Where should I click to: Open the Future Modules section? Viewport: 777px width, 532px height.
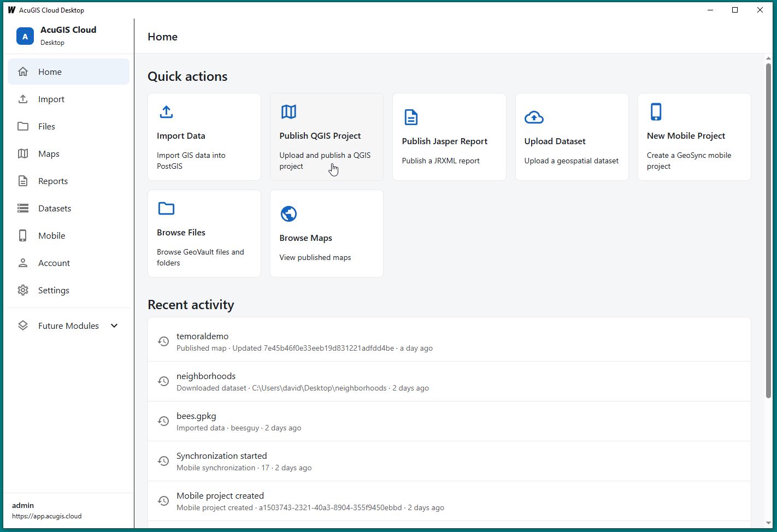point(69,326)
